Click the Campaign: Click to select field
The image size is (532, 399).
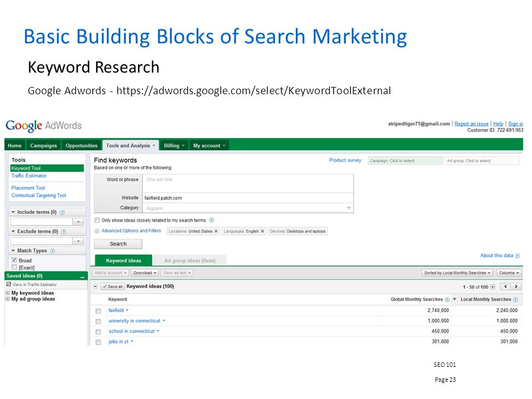click(x=405, y=161)
